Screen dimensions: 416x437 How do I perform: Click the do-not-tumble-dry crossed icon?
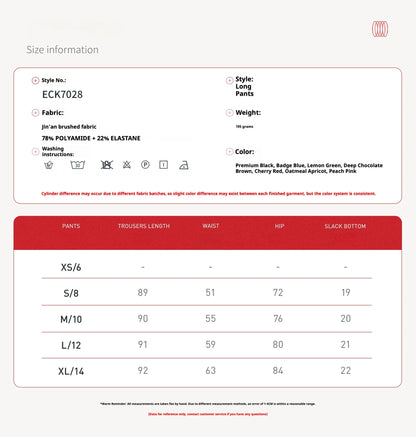click(x=107, y=165)
